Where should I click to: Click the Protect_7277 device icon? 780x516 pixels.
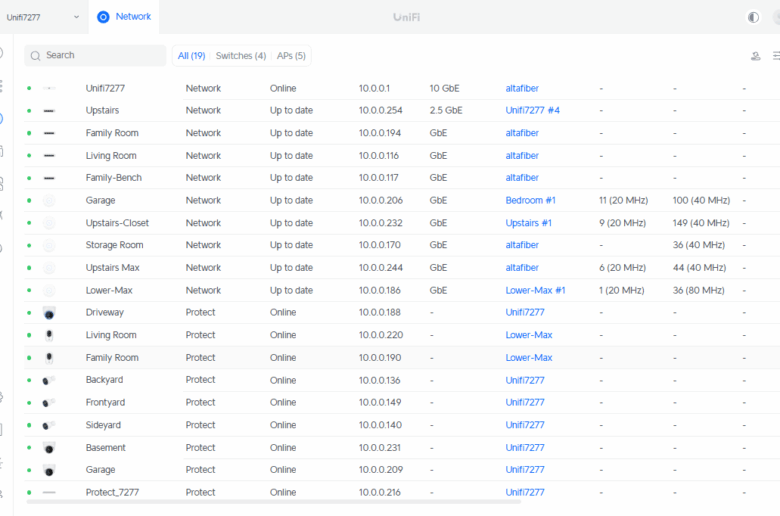coord(49,493)
